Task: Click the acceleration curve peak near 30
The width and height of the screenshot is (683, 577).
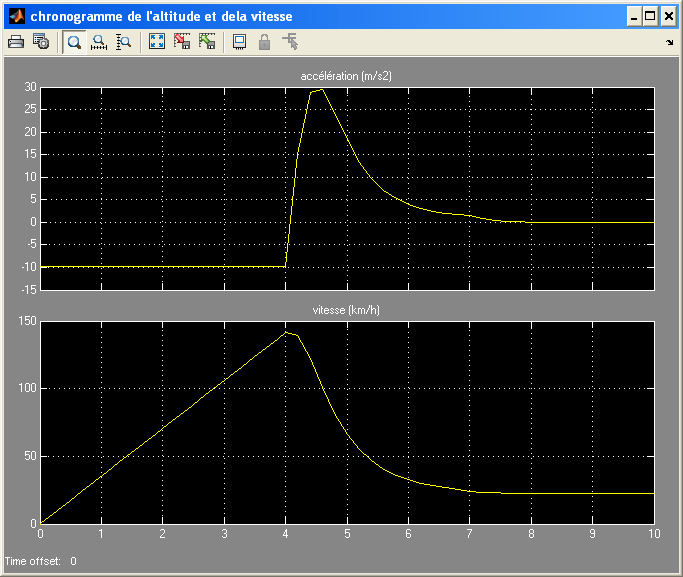Action: click(321, 90)
